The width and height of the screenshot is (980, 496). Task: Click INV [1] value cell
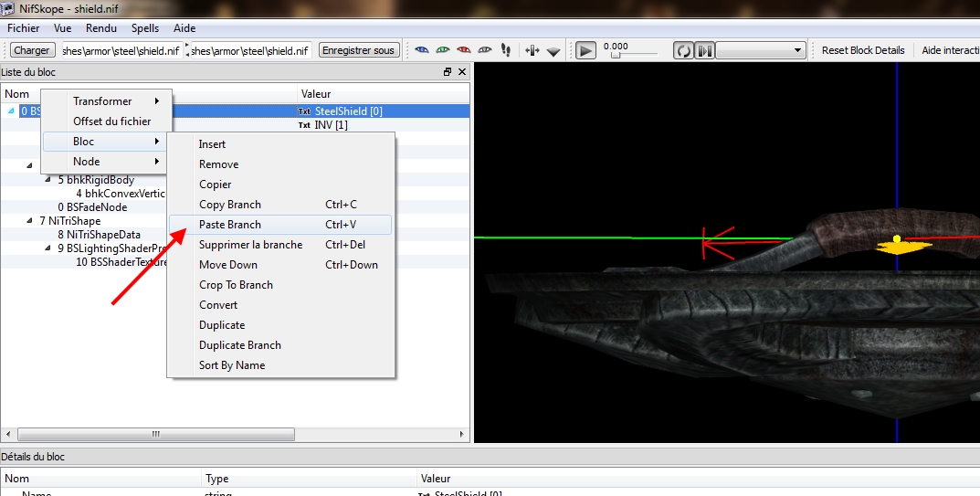pos(331,125)
